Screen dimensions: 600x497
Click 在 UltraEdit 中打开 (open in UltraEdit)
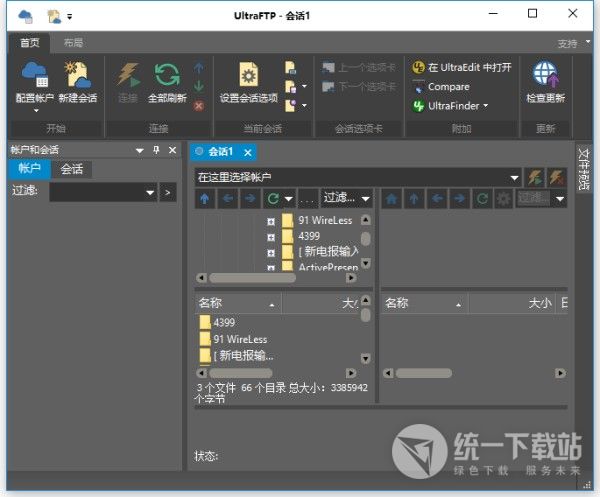[461, 68]
